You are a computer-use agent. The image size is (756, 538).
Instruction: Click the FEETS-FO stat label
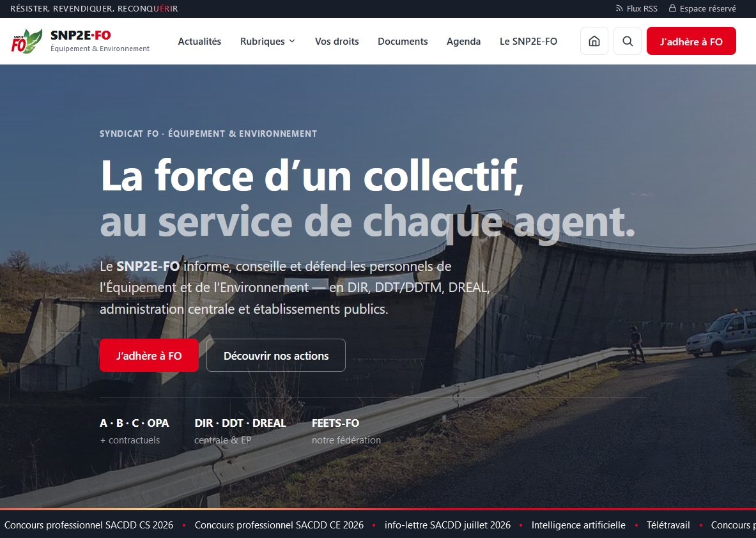(x=336, y=423)
